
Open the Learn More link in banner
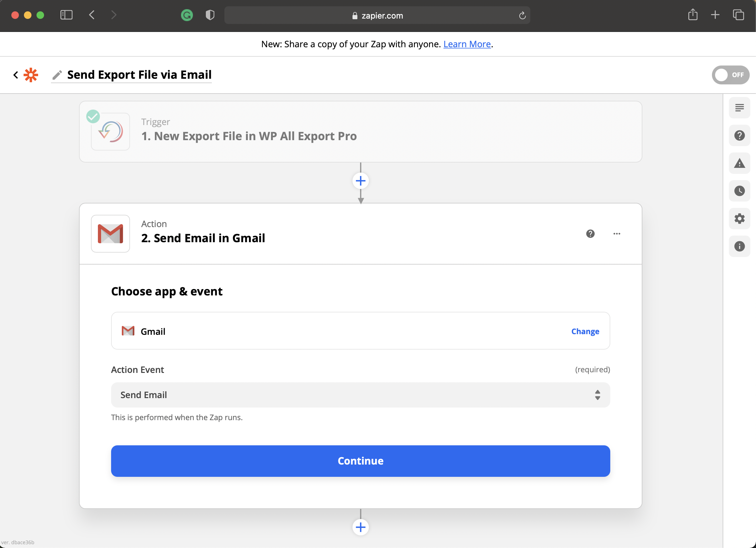[467, 44]
